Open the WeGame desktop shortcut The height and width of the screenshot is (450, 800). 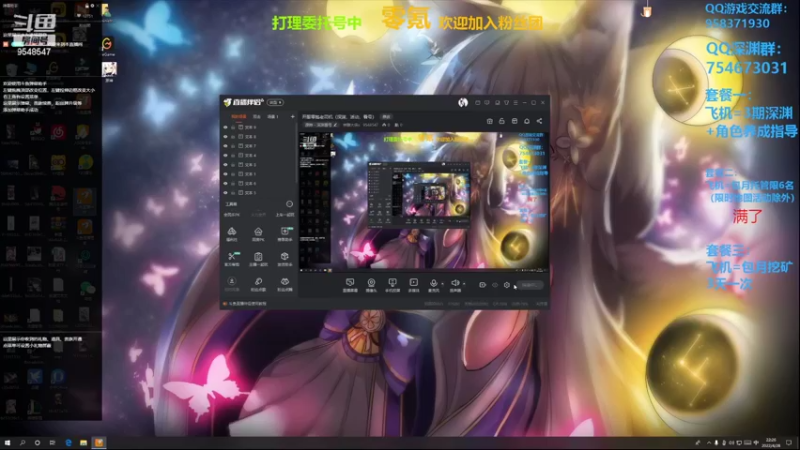tap(108, 46)
